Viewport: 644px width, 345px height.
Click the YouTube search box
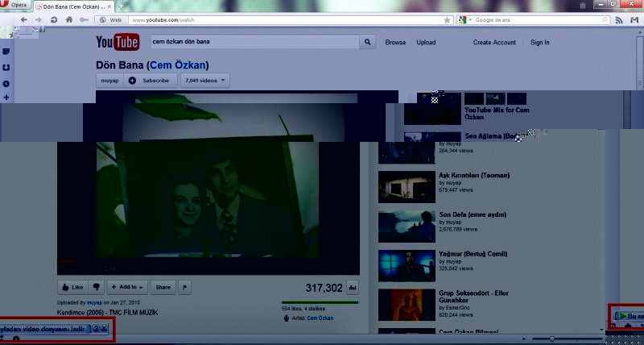pos(255,42)
